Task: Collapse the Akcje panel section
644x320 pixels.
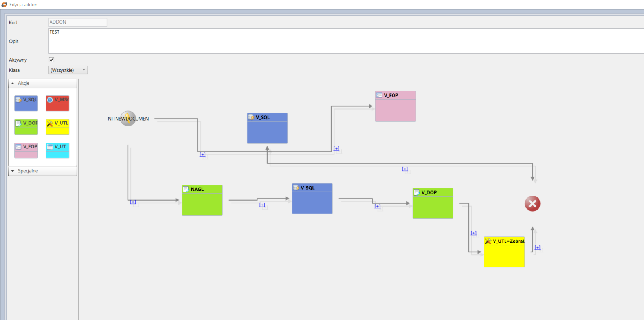Action: (x=42, y=83)
